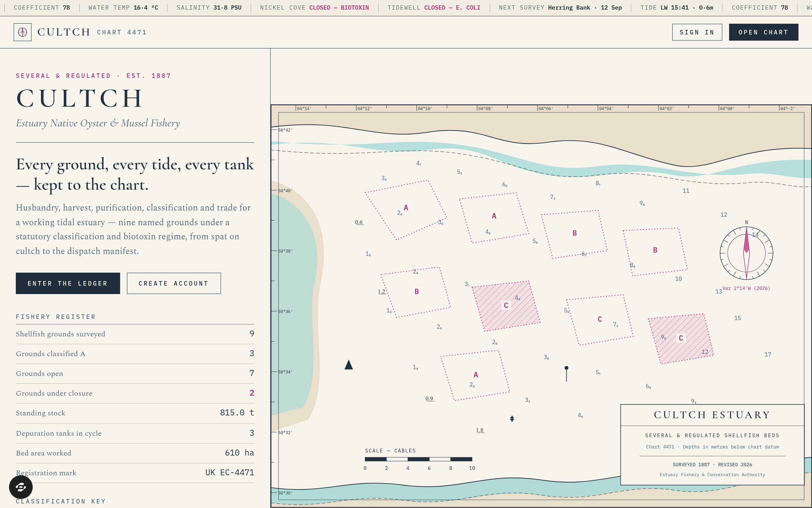Click ENTER THE LEDGER

[68, 283]
